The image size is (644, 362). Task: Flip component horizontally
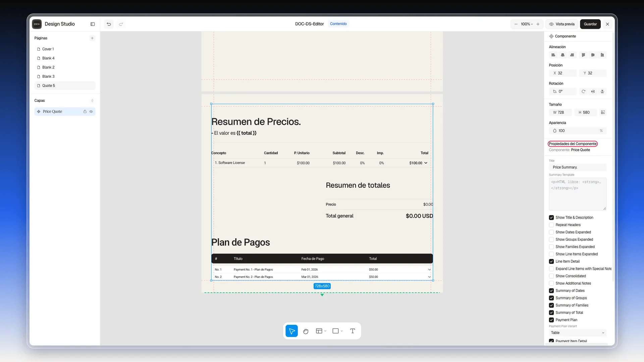click(593, 92)
